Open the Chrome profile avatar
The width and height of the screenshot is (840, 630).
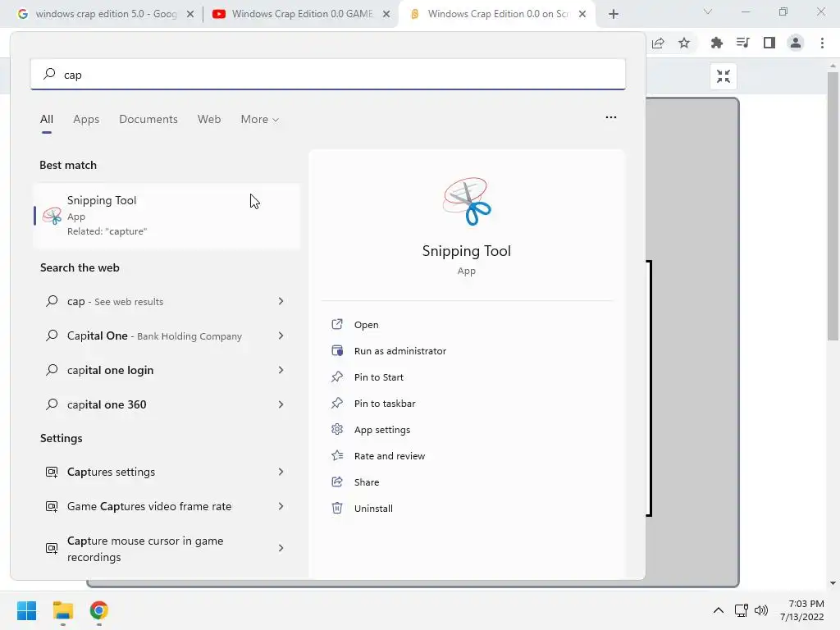point(796,43)
